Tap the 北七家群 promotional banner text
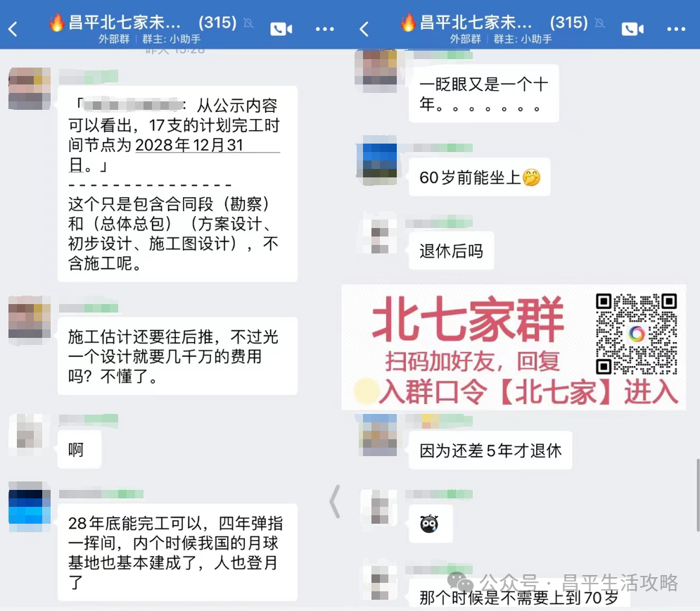This screenshot has width=700, height=611. click(x=467, y=320)
